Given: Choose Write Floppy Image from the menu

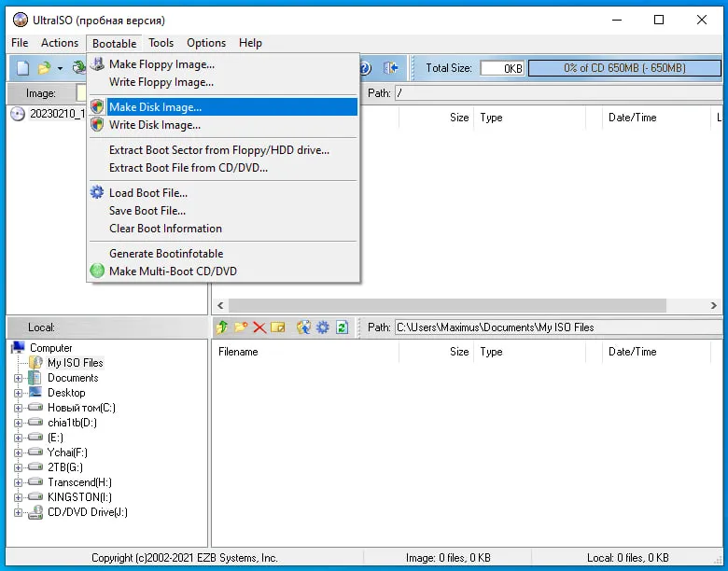Looking at the screenshot, I should click(x=223, y=82).
